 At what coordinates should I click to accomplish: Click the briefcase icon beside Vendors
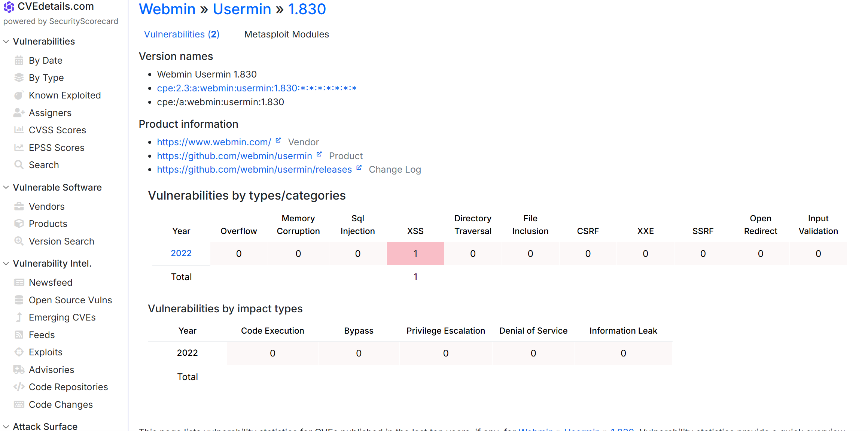(19, 206)
